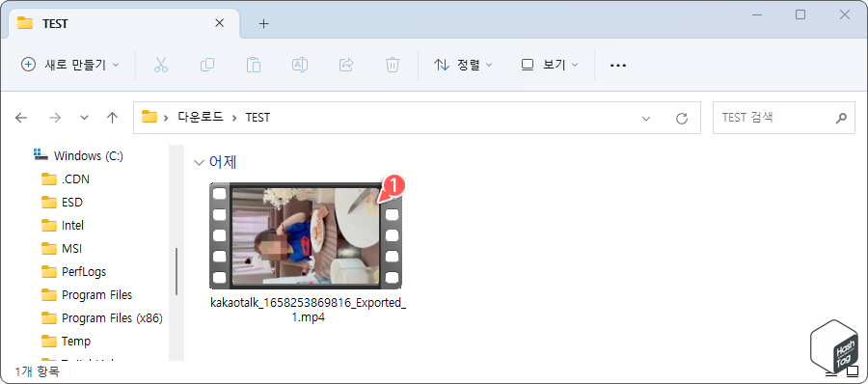This screenshot has width=868, height=384.
Task: Select the Intel folder
Action: click(x=63, y=226)
